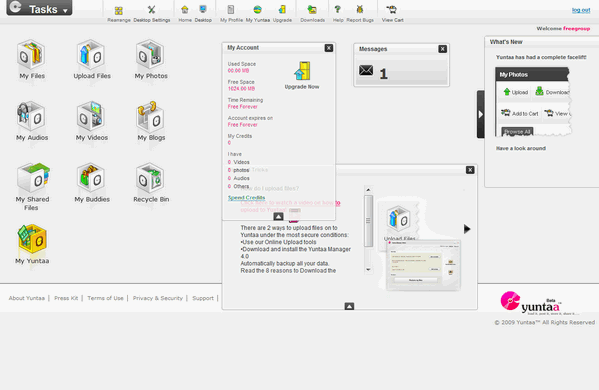This screenshot has width=599, height=390.
Task: Open the Tasks dropdown menu
Action: tap(39, 8)
